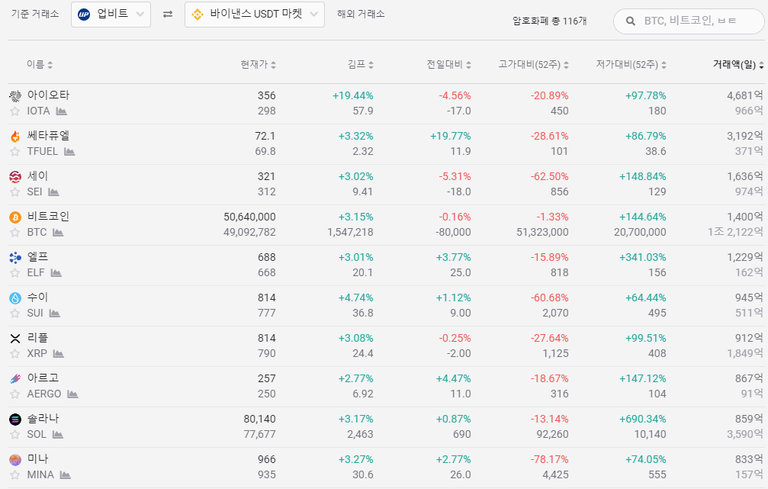Favorite MINA with the star
Screen dimensions: 768x489
[x=15, y=475]
